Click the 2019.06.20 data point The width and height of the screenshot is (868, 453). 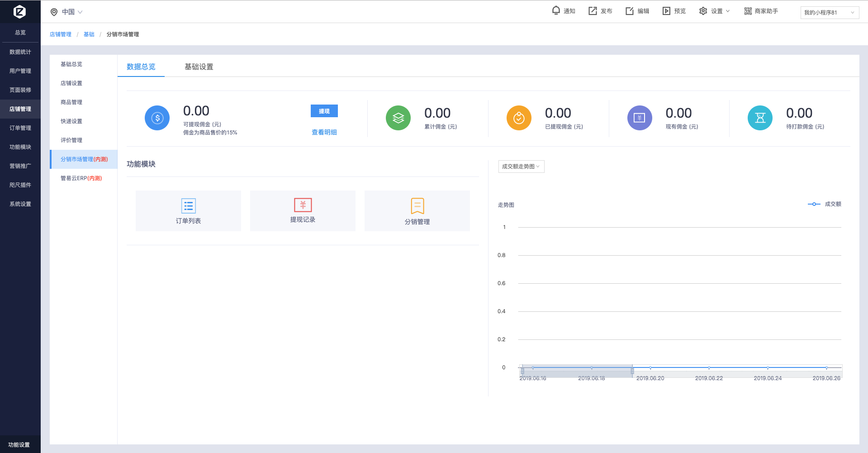(x=650, y=367)
